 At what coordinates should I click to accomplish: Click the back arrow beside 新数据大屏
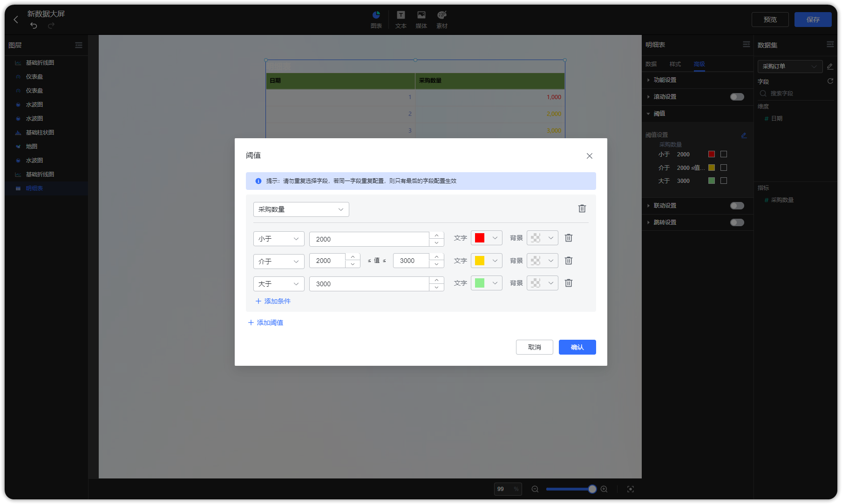click(16, 20)
